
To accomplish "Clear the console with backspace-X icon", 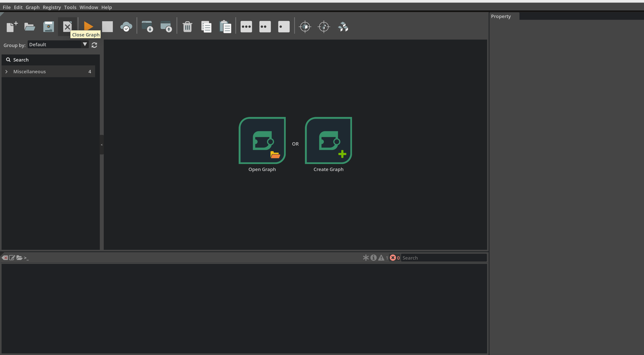I will pos(5,258).
